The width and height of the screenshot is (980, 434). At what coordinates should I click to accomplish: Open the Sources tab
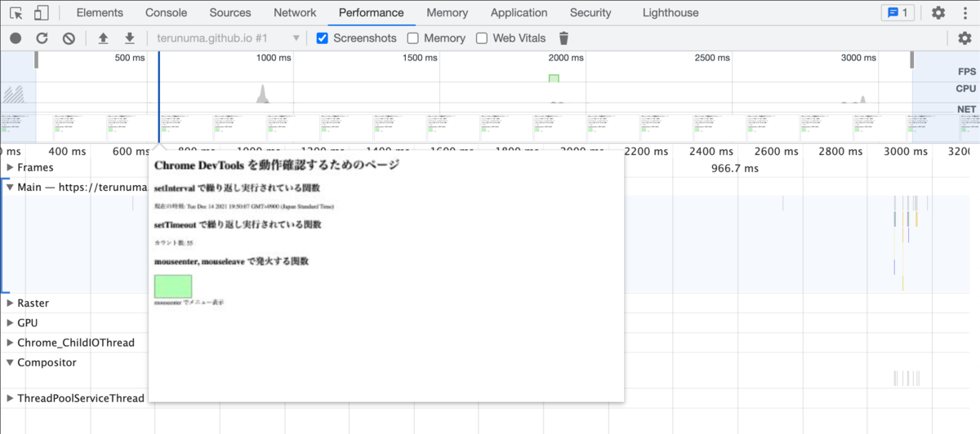(230, 13)
